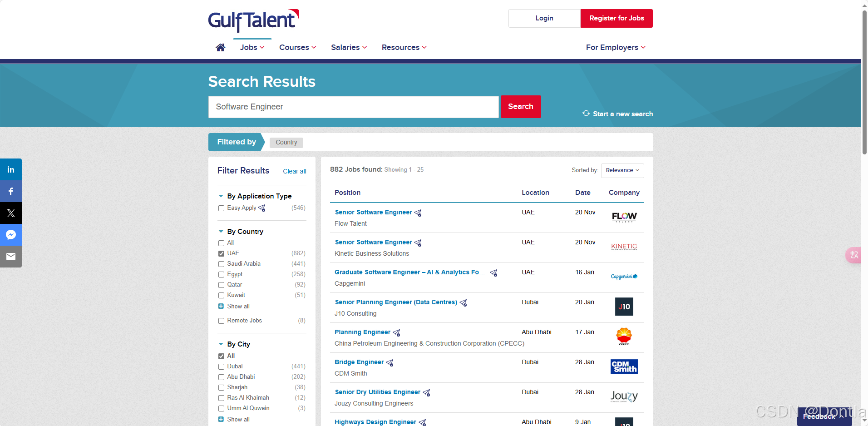Click the Software Engineer search field
Screen dimensions: 868x426
click(x=354, y=107)
